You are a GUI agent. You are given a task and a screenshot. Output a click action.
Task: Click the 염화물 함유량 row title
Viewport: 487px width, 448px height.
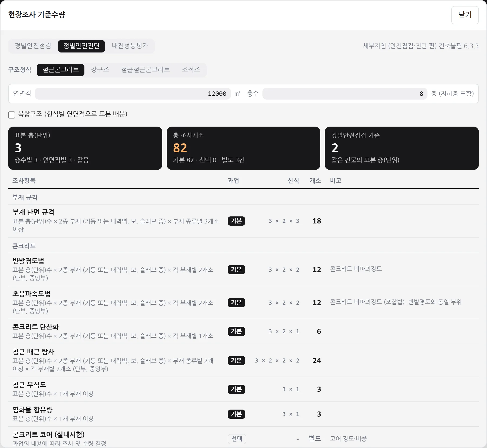tap(32, 410)
